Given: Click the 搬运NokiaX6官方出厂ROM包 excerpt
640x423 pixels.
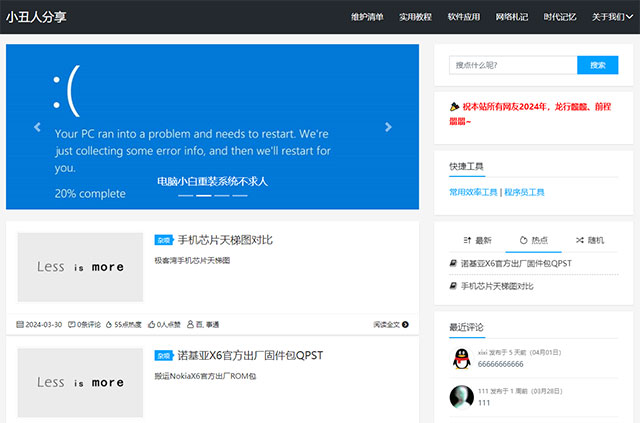Looking at the screenshot, I should coord(205,376).
